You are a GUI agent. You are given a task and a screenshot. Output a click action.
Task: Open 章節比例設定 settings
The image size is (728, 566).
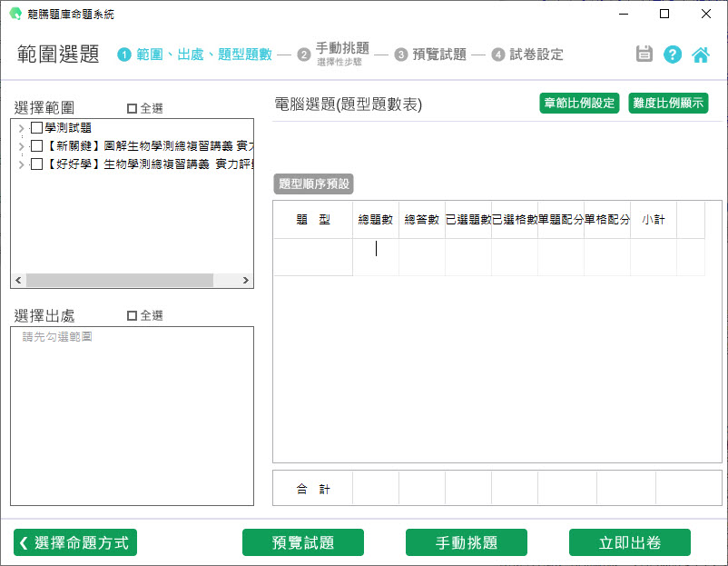point(578,103)
